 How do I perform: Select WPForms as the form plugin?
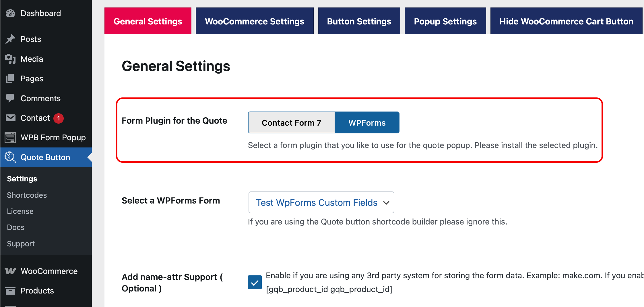367,122
